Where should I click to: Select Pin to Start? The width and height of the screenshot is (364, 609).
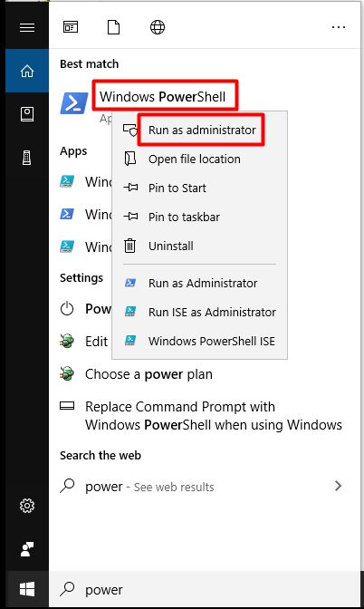click(x=177, y=188)
